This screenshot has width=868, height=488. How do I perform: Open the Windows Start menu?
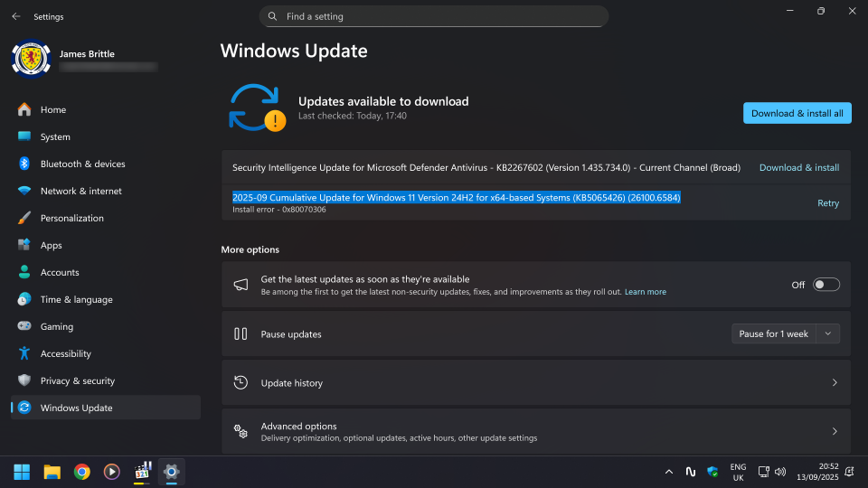tap(22, 472)
